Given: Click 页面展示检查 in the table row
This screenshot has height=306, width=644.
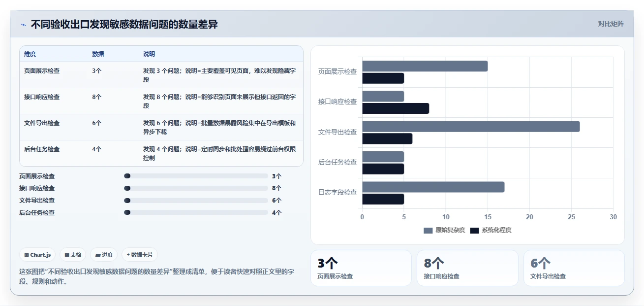Looking at the screenshot, I should [42, 70].
